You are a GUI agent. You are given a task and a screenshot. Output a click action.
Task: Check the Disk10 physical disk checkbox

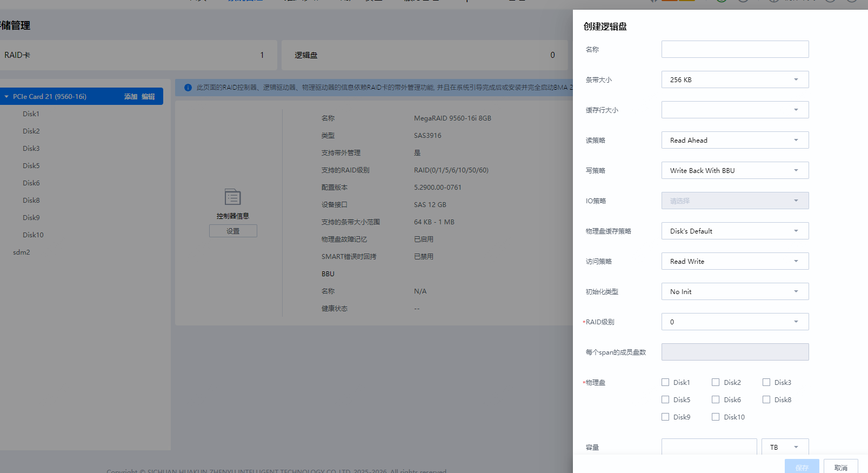pos(716,417)
